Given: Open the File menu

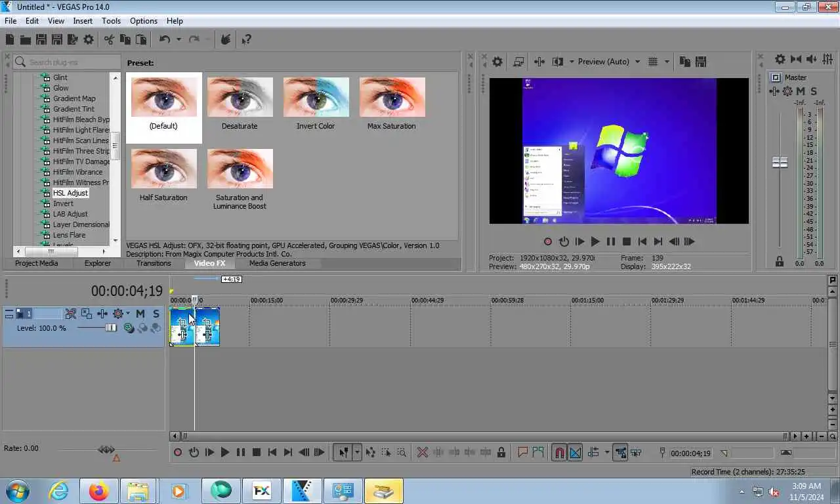Looking at the screenshot, I should click(x=10, y=21).
